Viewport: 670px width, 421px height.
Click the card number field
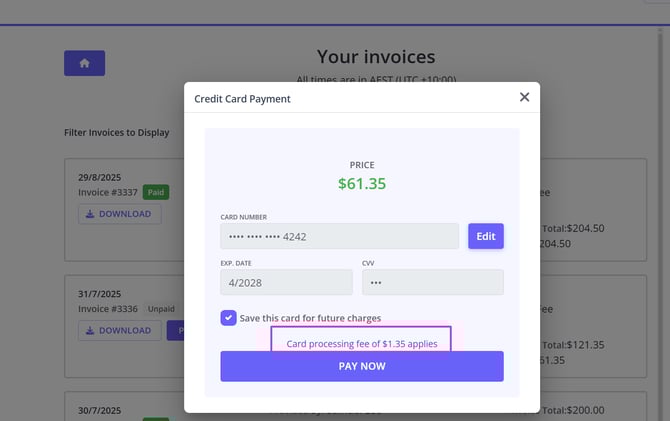(339, 236)
